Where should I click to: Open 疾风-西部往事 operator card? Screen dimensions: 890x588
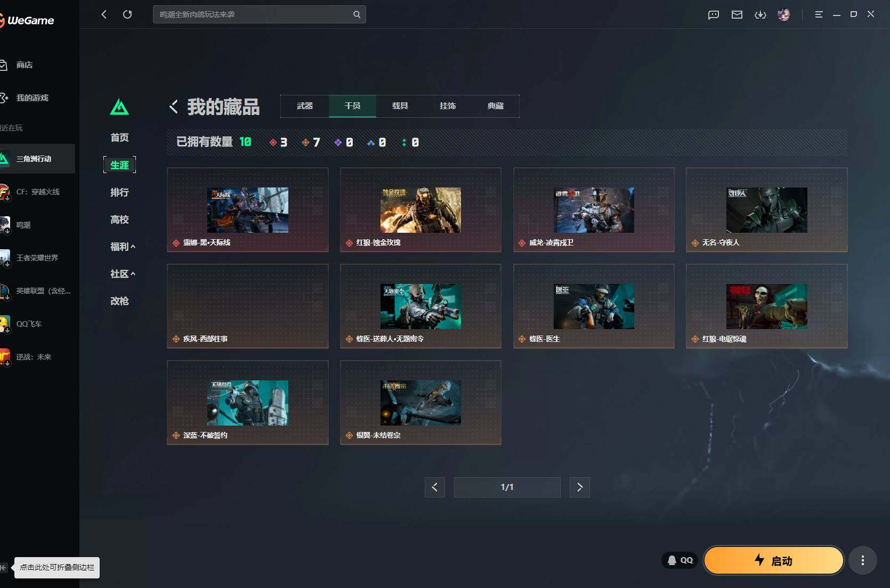(x=248, y=306)
